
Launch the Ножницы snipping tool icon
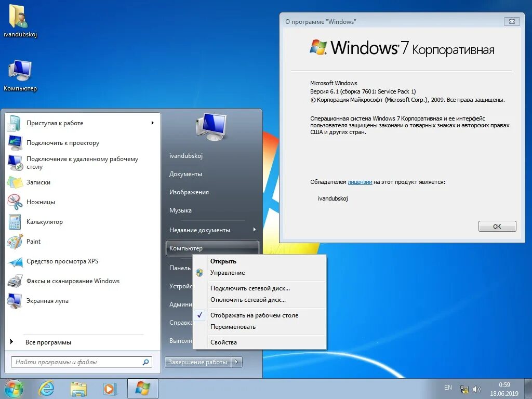(x=15, y=202)
